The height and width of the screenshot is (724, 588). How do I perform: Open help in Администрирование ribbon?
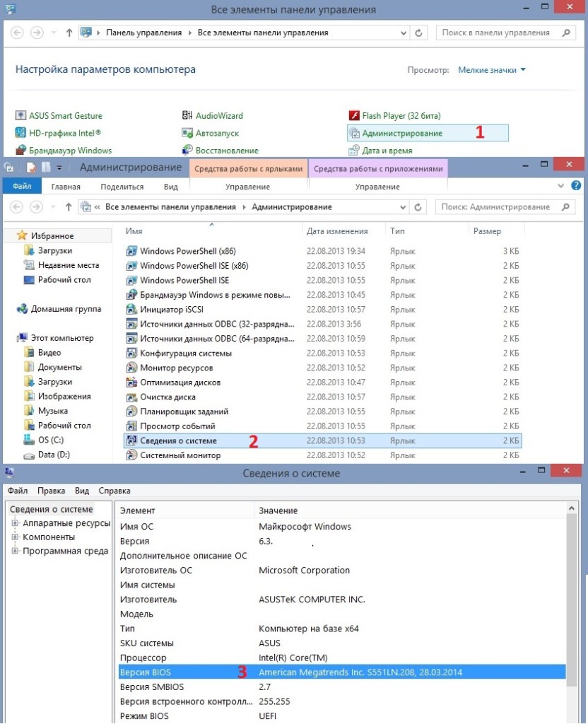pos(575,186)
